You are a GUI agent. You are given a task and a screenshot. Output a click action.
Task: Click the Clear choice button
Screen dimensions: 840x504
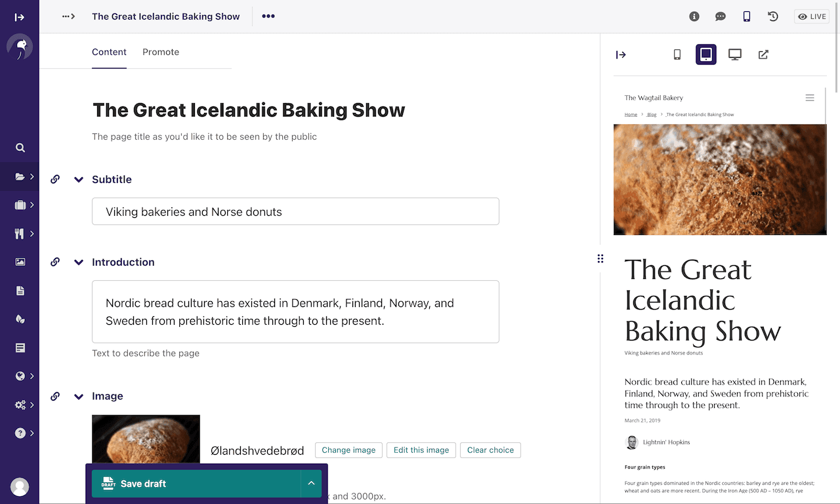point(490,450)
